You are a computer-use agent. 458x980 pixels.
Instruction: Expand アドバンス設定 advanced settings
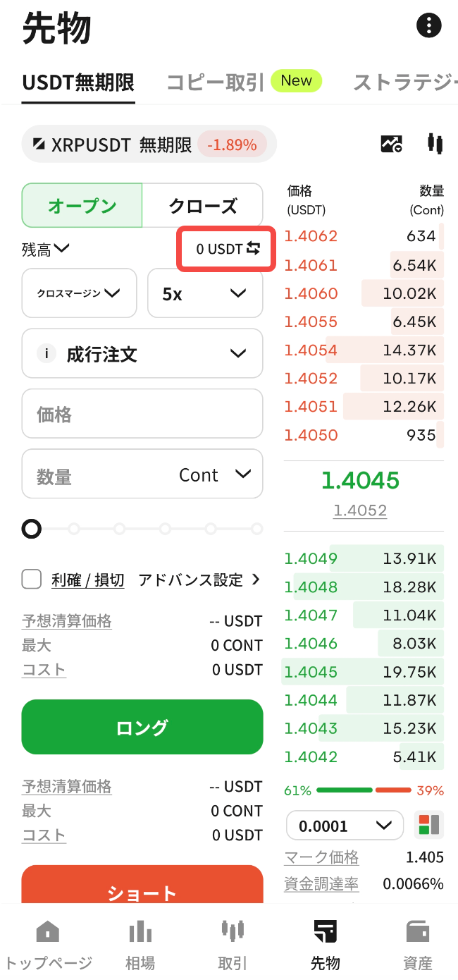pos(199,580)
